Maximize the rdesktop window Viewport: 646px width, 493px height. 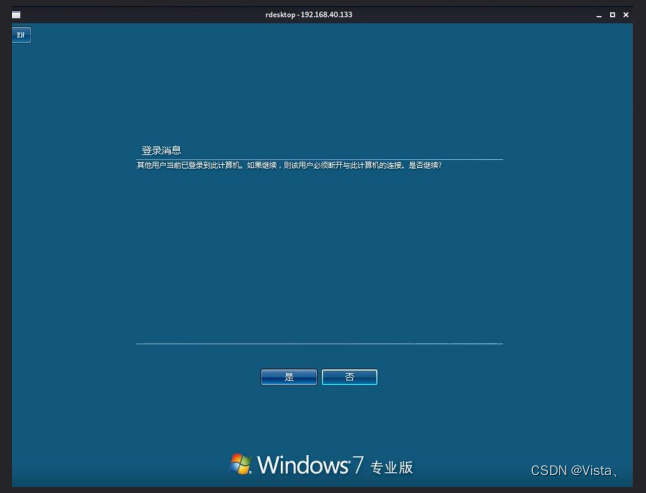612,15
